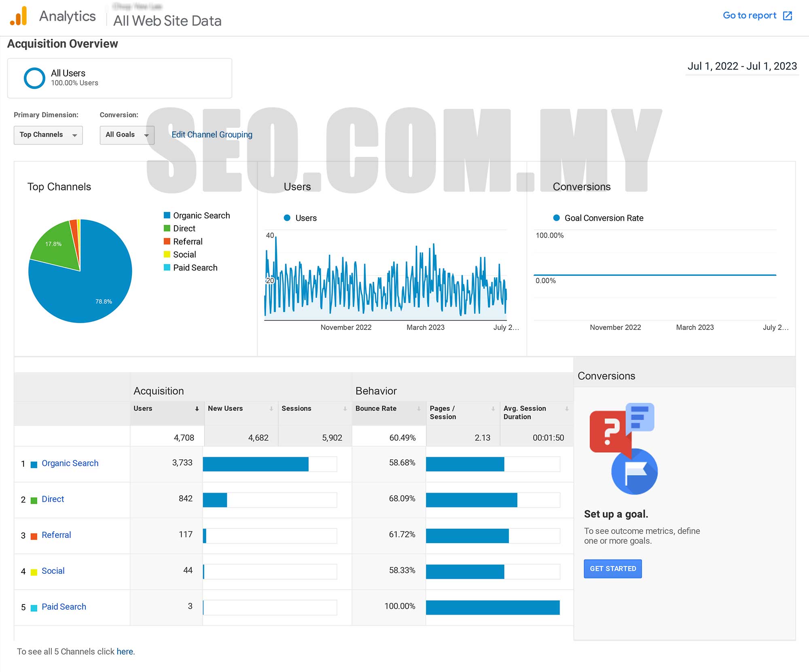The height and width of the screenshot is (672, 809).
Task: Click the blue swatch in Organic Search table row
Action: 34,465
